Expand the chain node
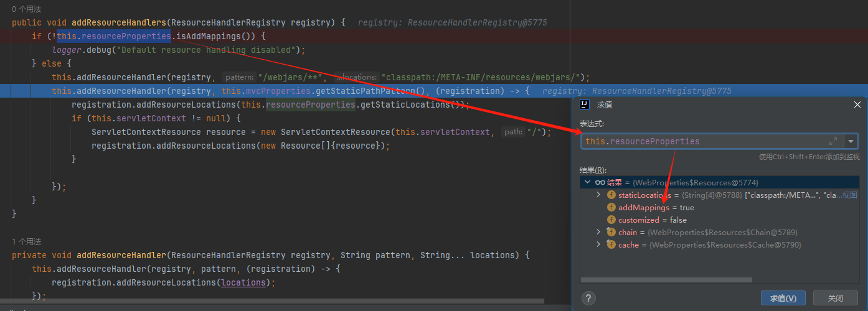Screen dimensions: 868x311 click(598, 232)
